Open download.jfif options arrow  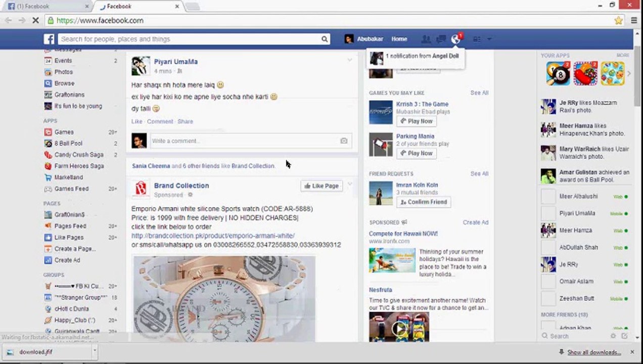95,352
